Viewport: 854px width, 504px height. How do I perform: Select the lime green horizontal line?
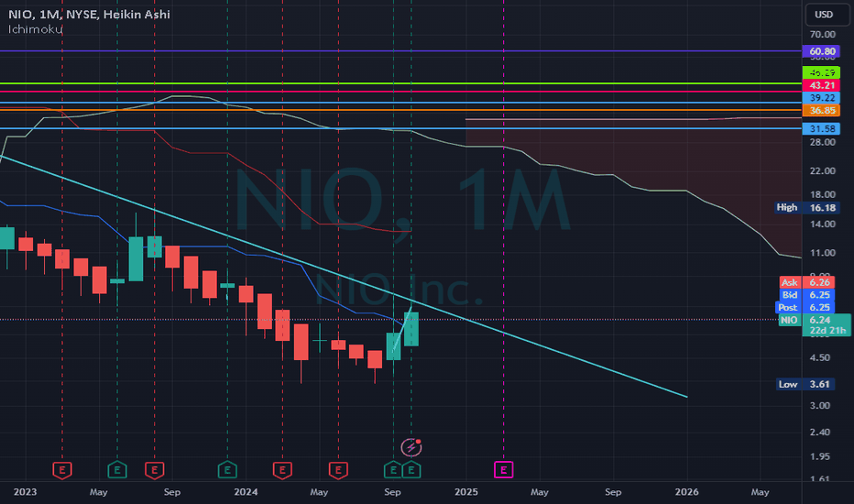[400, 83]
